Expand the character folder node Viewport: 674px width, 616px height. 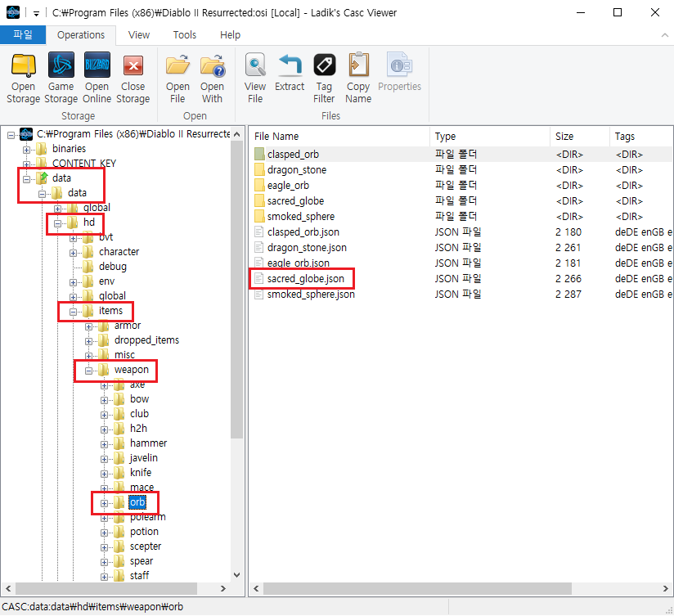73,254
